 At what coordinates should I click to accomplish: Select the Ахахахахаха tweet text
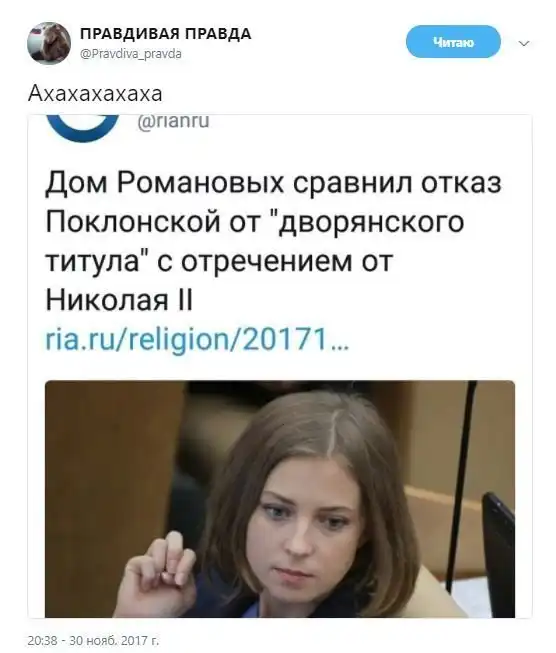(x=95, y=94)
